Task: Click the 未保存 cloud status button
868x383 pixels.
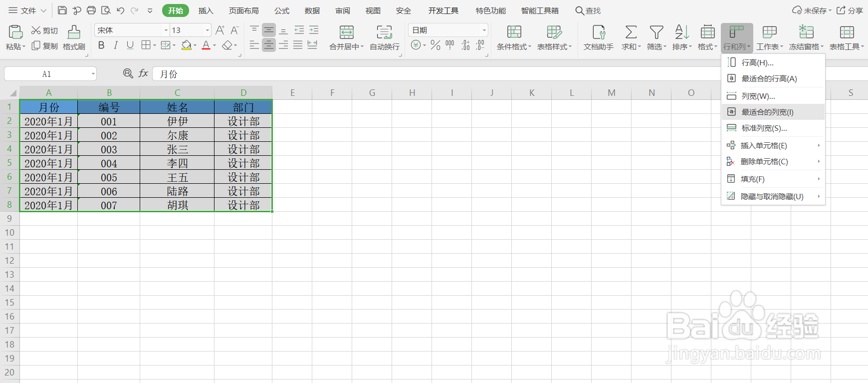Action: click(812, 10)
